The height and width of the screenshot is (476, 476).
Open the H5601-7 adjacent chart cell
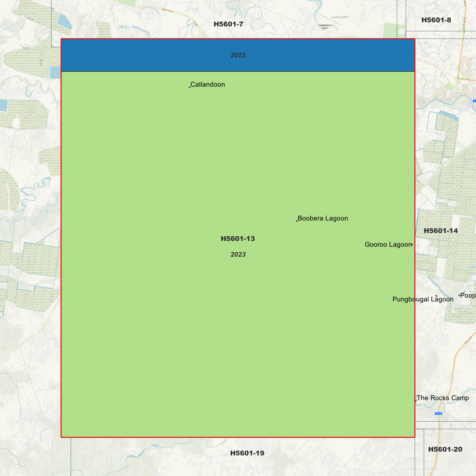coord(229,23)
